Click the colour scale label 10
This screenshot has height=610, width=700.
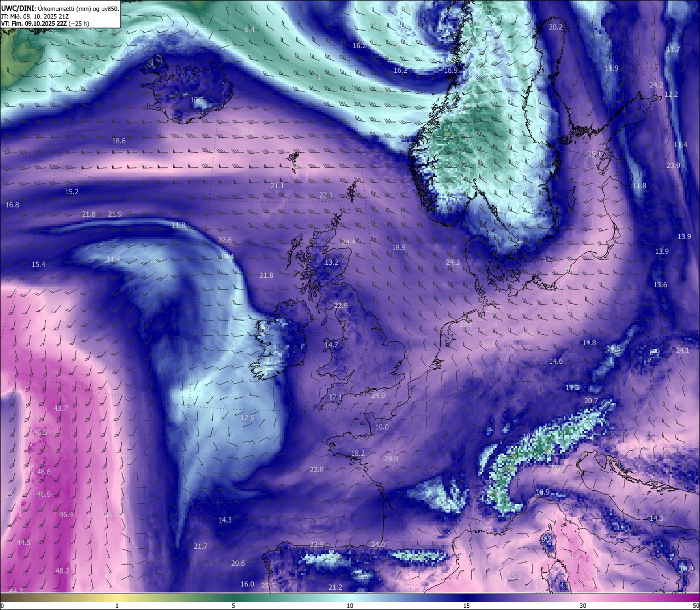(x=349, y=606)
